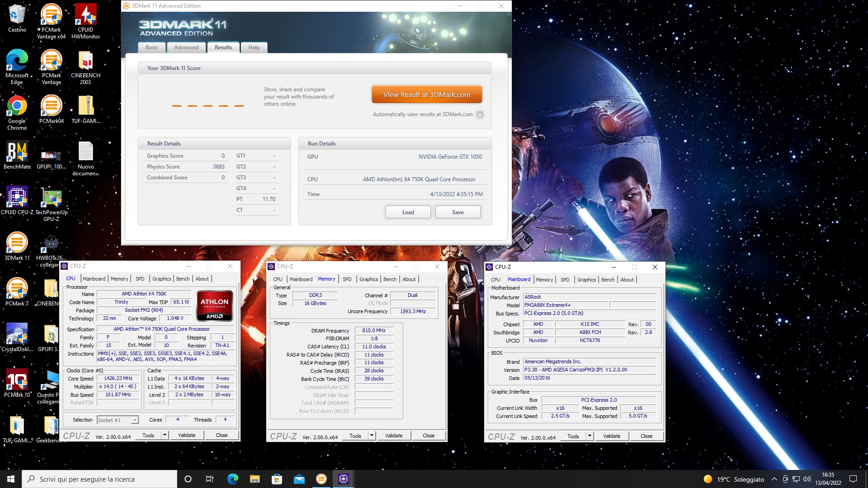
Task: Open Windows Start menu
Action: point(11,479)
